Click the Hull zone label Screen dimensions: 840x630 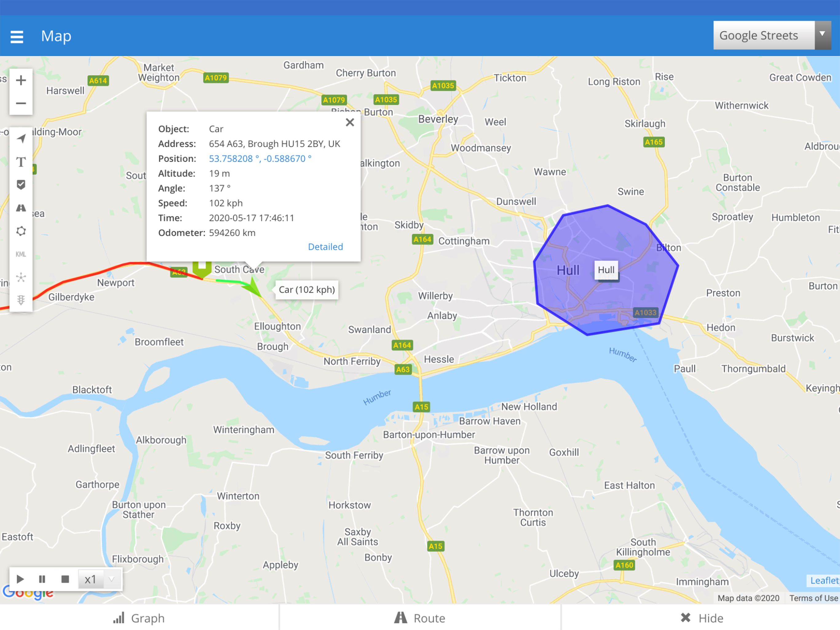click(x=606, y=270)
